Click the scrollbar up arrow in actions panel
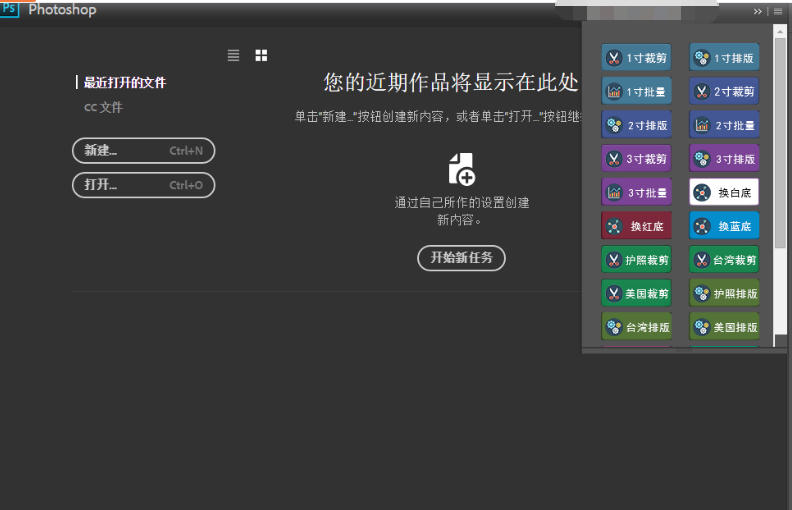The width and height of the screenshot is (792, 510). pos(780,31)
